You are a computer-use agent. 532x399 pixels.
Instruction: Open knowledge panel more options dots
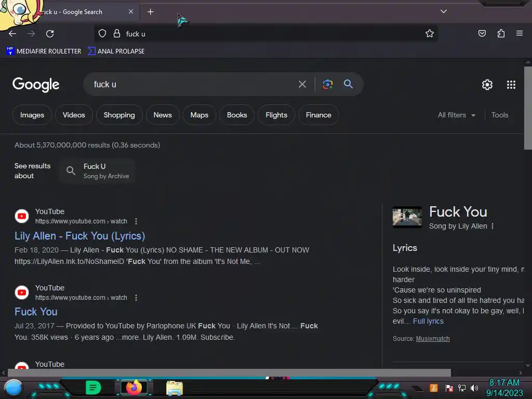click(x=493, y=226)
